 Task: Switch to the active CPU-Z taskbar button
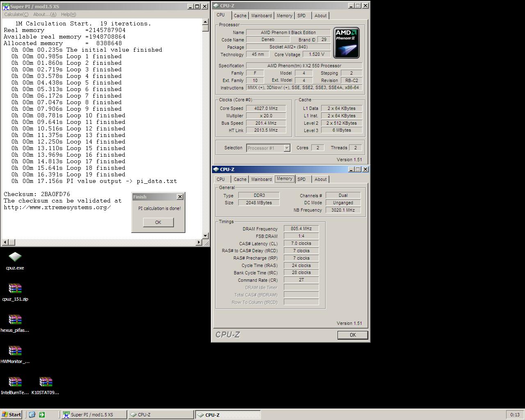(228, 415)
